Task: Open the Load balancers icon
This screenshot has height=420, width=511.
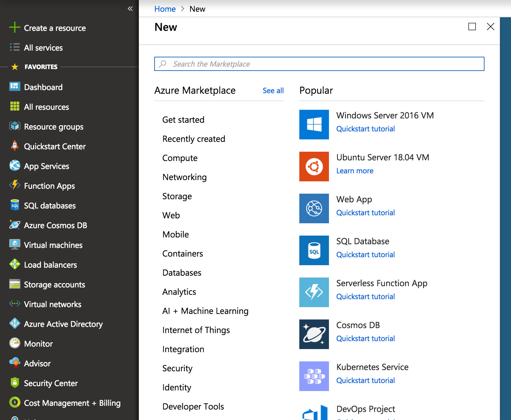Action: tap(15, 265)
